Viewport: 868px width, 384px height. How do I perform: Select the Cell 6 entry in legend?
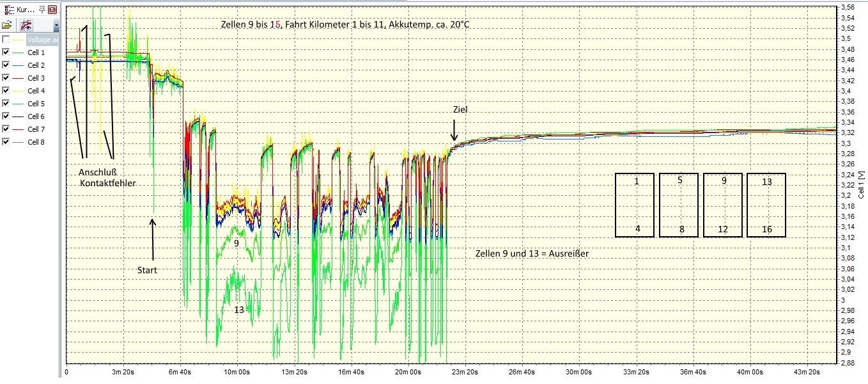coord(36,116)
